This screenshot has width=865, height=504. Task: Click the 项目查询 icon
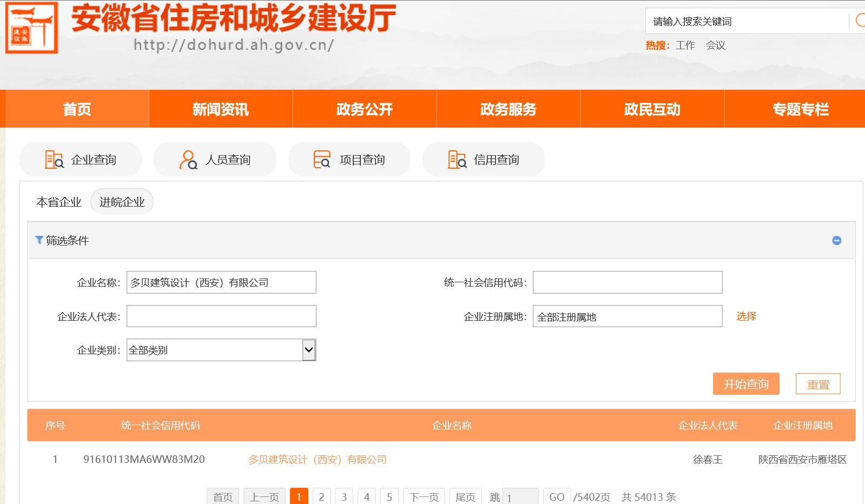[x=322, y=160]
